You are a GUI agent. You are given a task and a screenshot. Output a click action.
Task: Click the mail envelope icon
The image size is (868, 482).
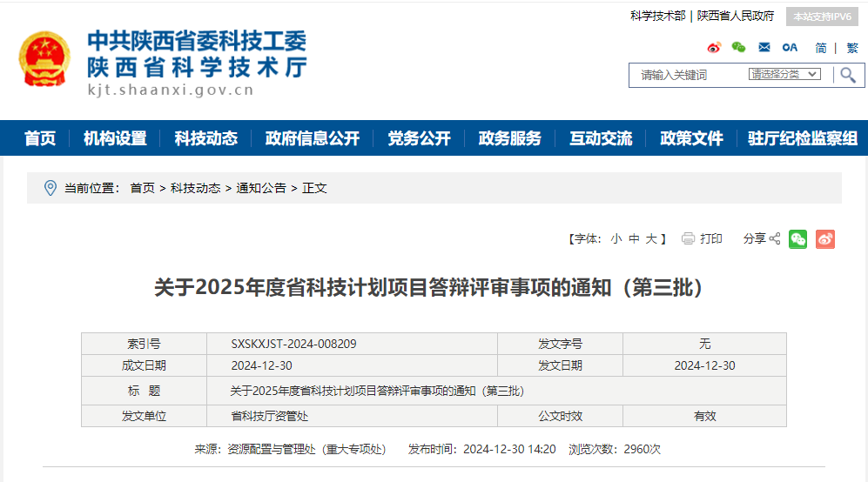point(764,48)
